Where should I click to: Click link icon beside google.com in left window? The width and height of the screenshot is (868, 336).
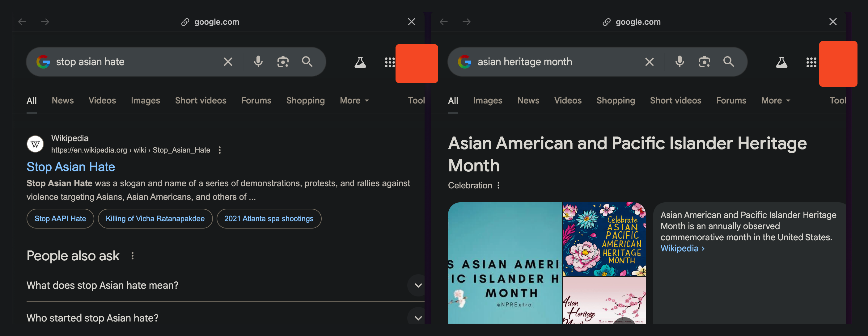tap(185, 22)
